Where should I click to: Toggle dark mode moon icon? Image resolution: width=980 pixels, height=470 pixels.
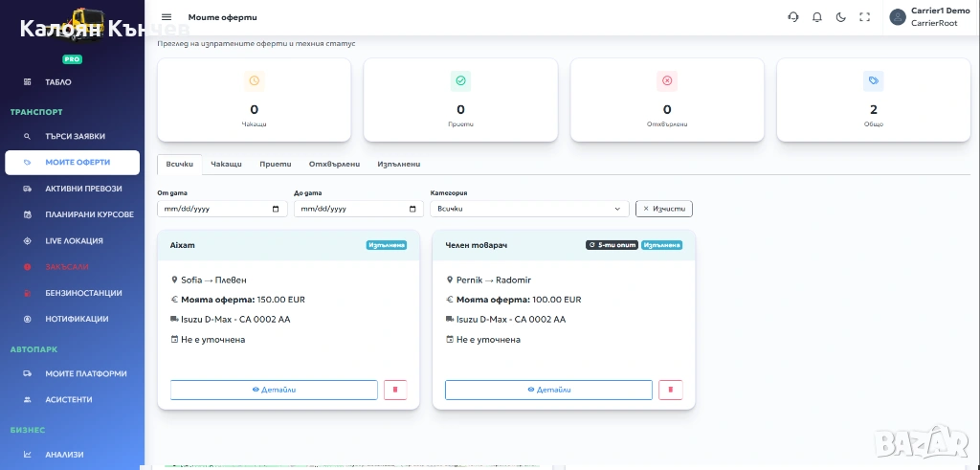click(x=840, y=17)
